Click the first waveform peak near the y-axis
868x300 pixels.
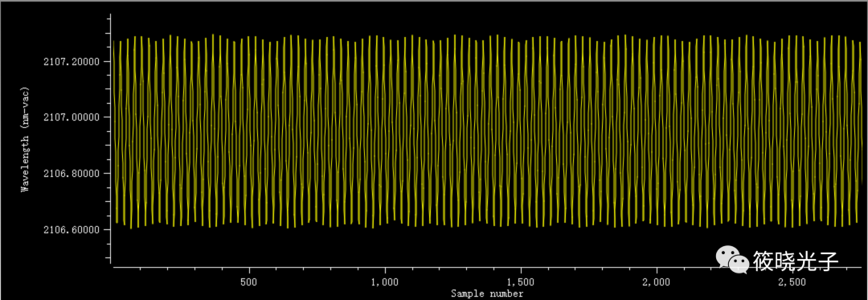[114, 42]
